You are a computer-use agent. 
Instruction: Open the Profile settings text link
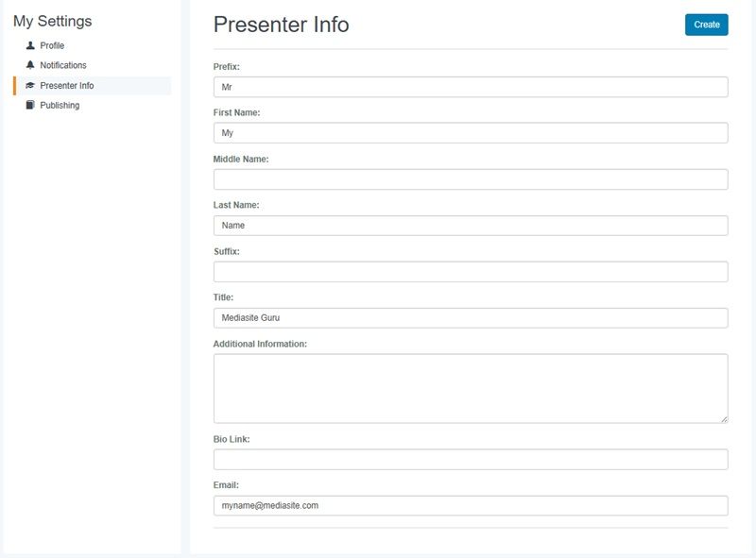point(52,45)
